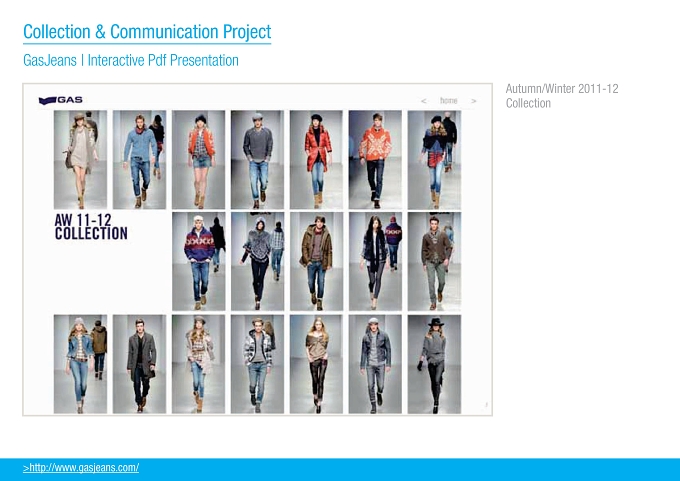Open photo of man in black-white checked jacket
The width and height of the screenshot is (680, 481).
[x=257, y=364]
